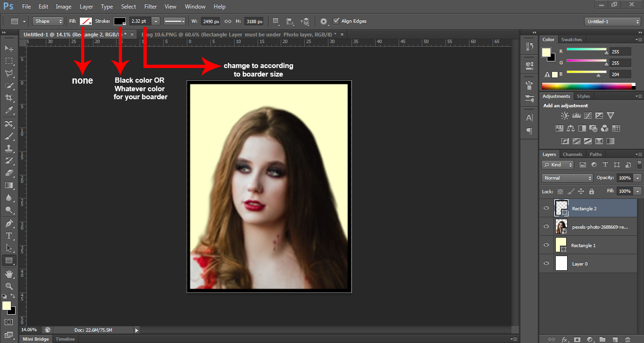644x343 pixels.
Task: Select the Crop tool
Action: (x=8, y=98)
